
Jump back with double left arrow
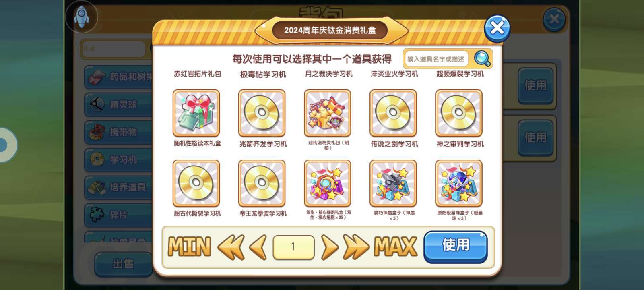point(231,247)
